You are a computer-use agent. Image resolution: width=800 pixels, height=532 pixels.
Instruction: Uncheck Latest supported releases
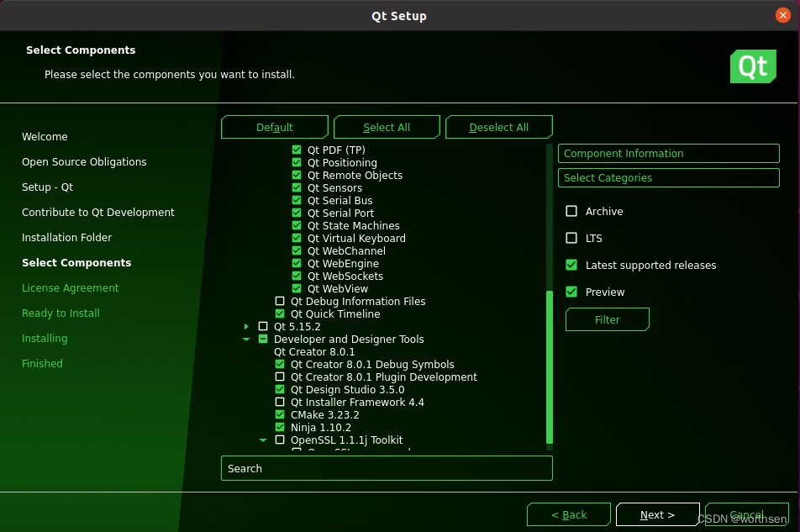(x=571, y=265)
